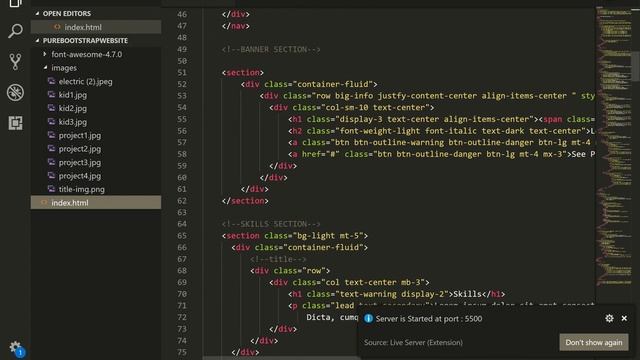Click closing nav tag on line 47
The height and width of the screenshot is (360, 640).
pos(236,26)
